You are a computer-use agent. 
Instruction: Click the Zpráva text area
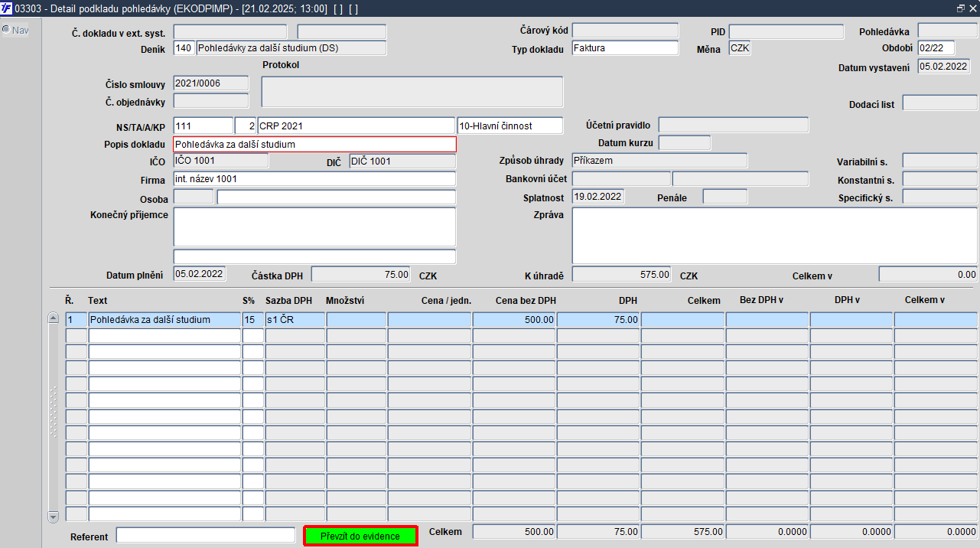pyautogui.click(x=774, y=236)
